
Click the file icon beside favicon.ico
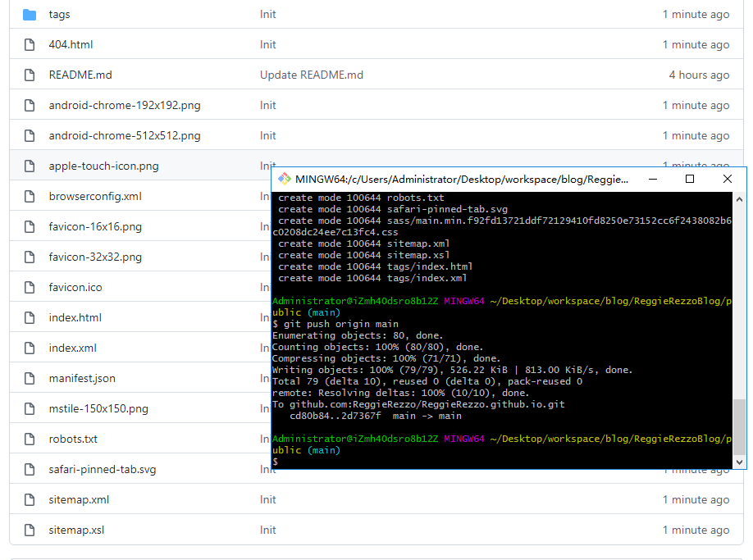[x=30, y=288]
